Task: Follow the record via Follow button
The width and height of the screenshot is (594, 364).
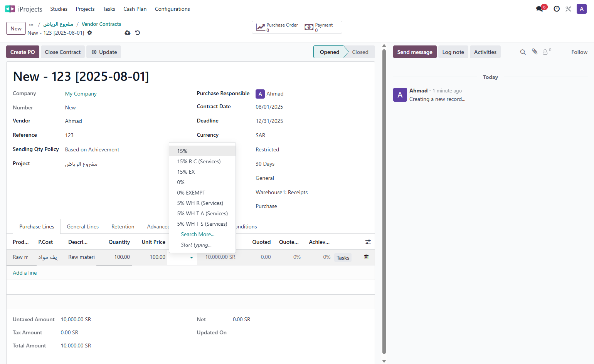Action: pos(579,52)
